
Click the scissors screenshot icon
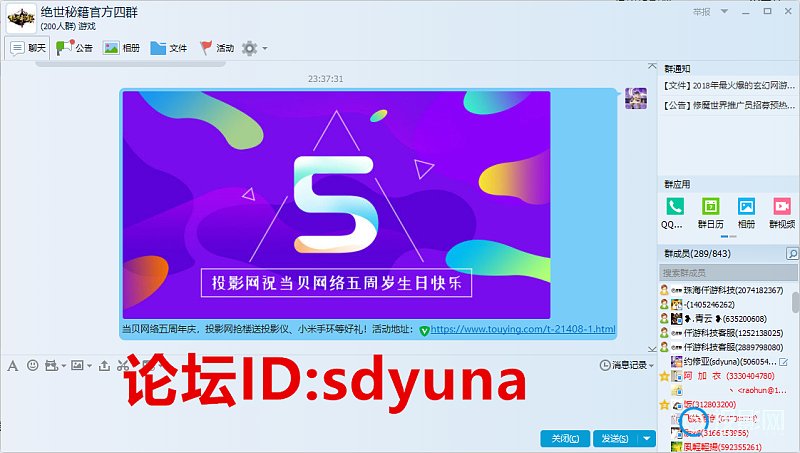tap(122, 365)
